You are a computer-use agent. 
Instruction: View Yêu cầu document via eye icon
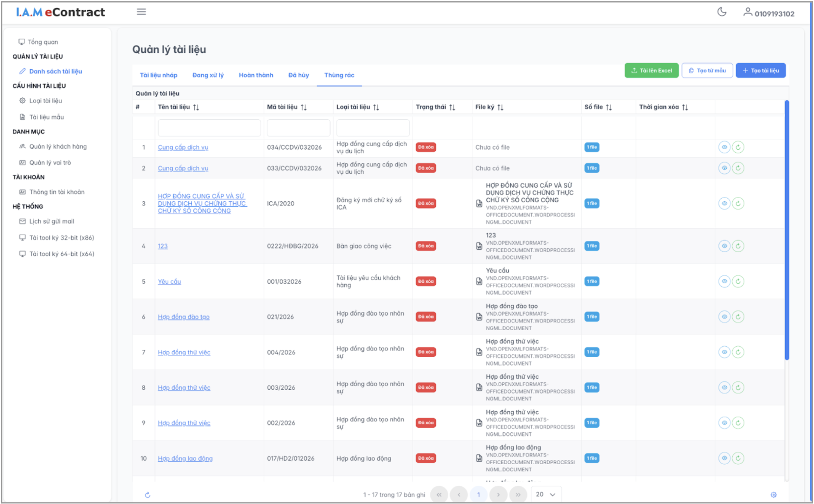[x=724, y=281]
